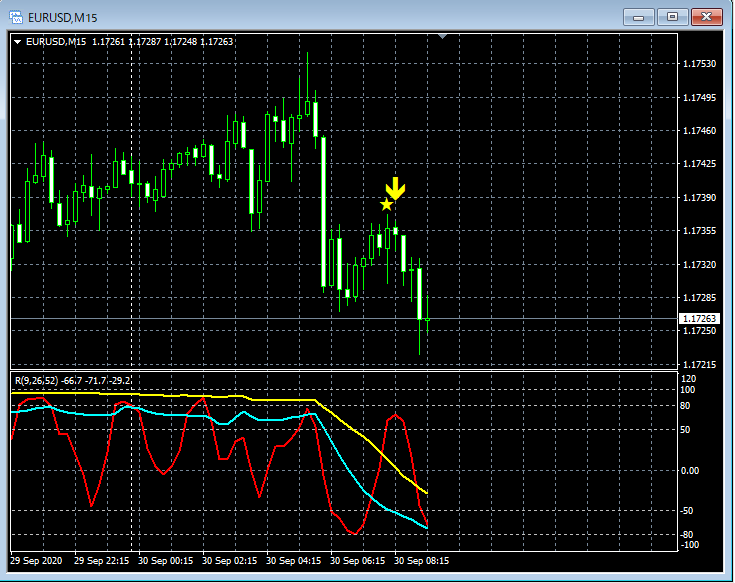Screen dimensions: 735x583
Task: Click the 30 Sep 00:15 time label
Action: (165, 561)
